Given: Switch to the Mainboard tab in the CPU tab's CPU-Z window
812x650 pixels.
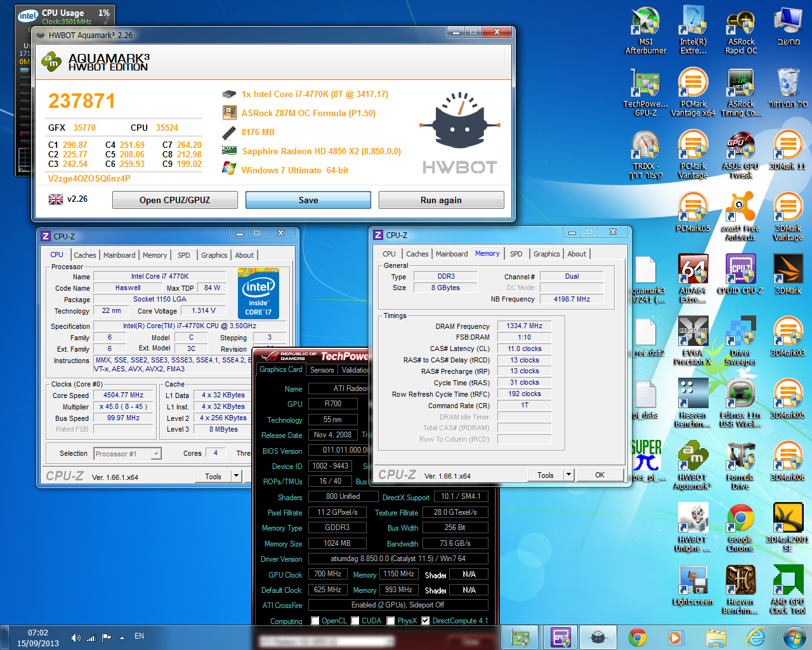Looking at the screenshot, I should pyautogui.click(x=119, y=255).
